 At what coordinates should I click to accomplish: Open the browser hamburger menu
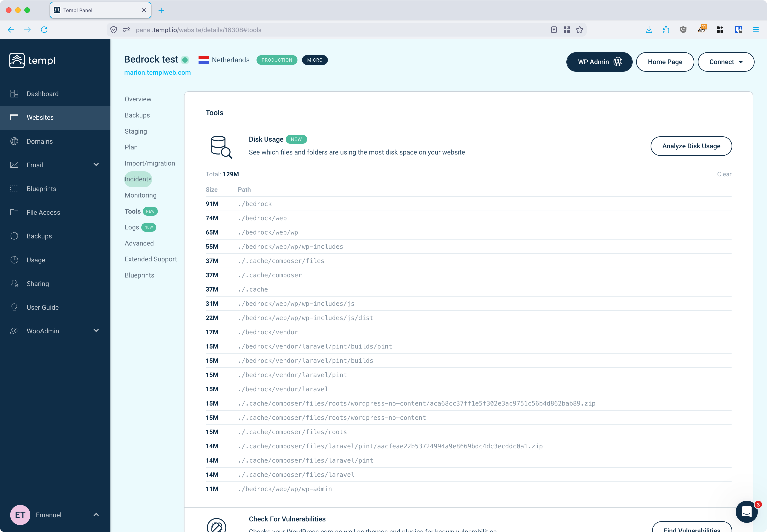756,30
